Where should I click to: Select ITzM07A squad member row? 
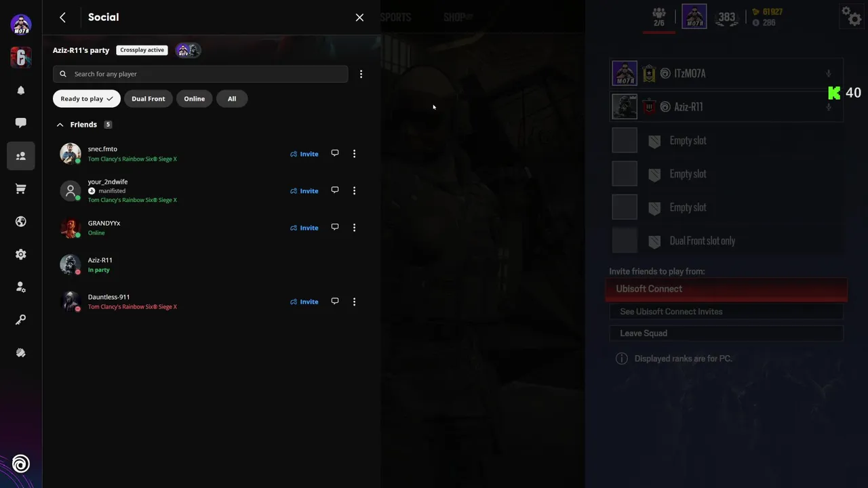click(x=726, y=73)
